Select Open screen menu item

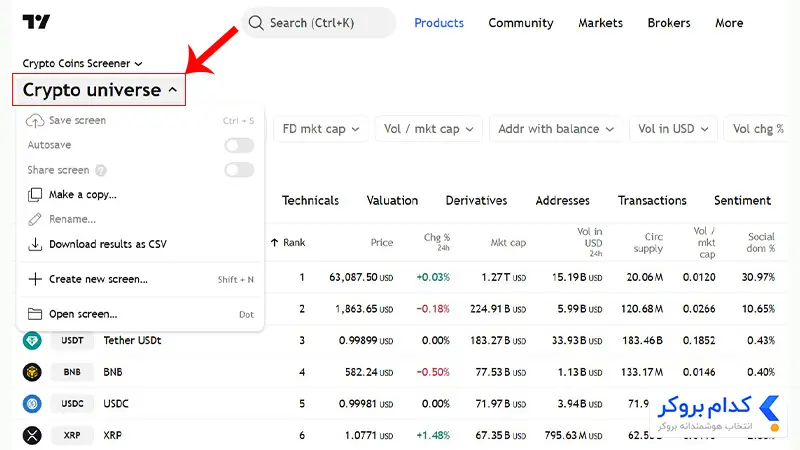click(x=140, y=314)
